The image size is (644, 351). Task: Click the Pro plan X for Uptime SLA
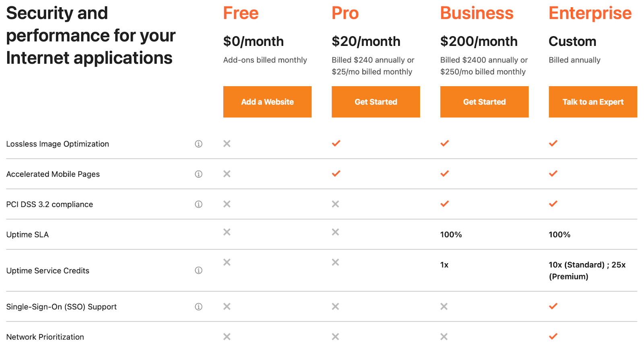(x=335, y=232)
